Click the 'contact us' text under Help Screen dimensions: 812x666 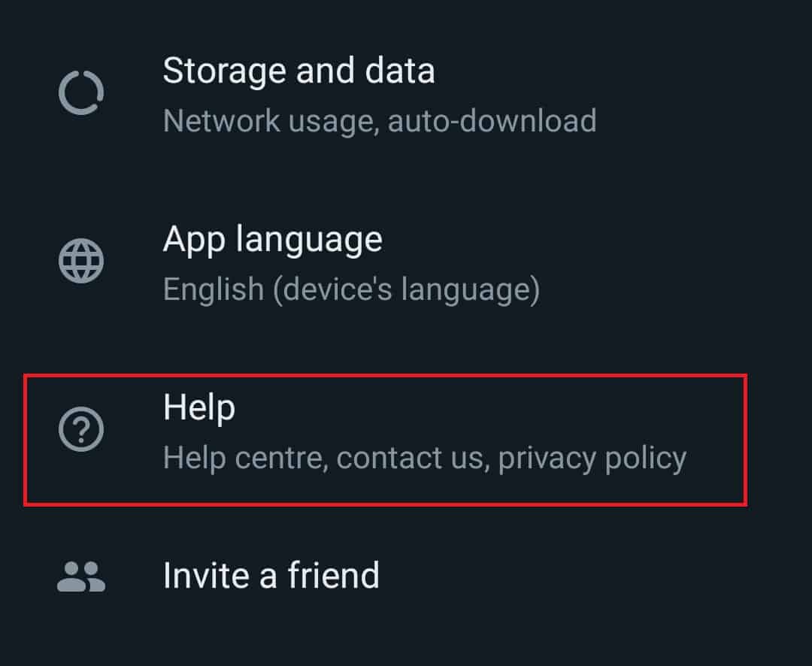coord(411,458)
